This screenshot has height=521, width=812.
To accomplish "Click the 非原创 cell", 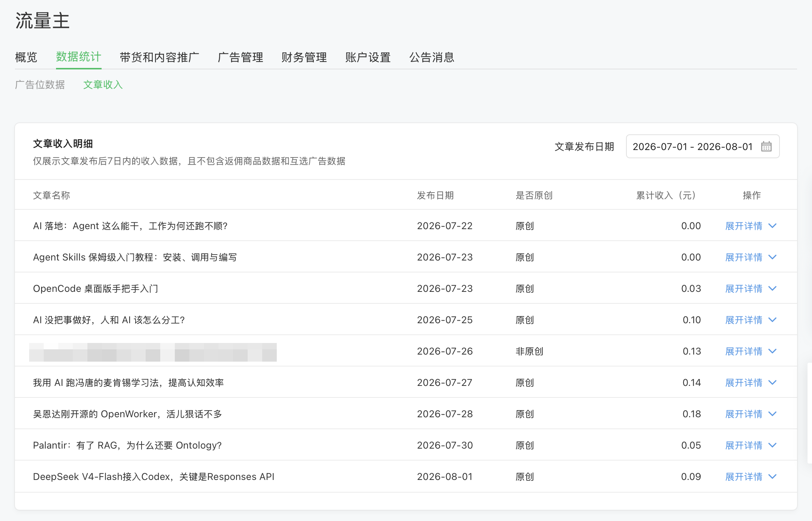I will 530,351.
